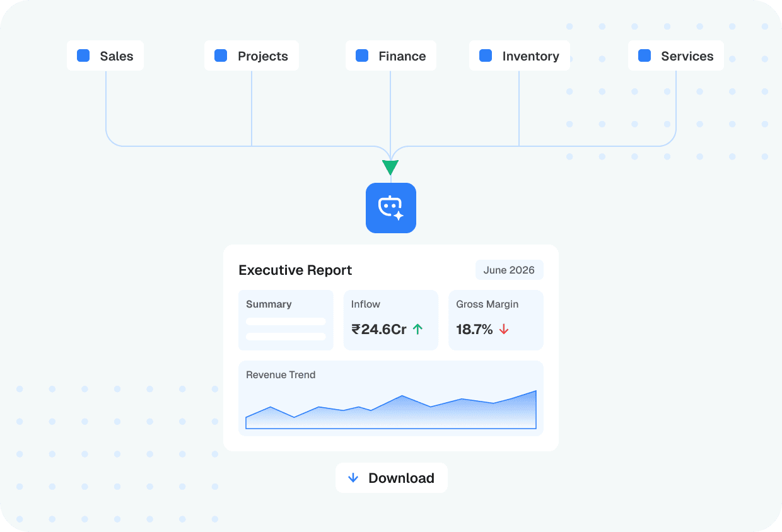782x532 pixels.
Task: Click the Revenue Trend area chart
Action: click(391, 410)
